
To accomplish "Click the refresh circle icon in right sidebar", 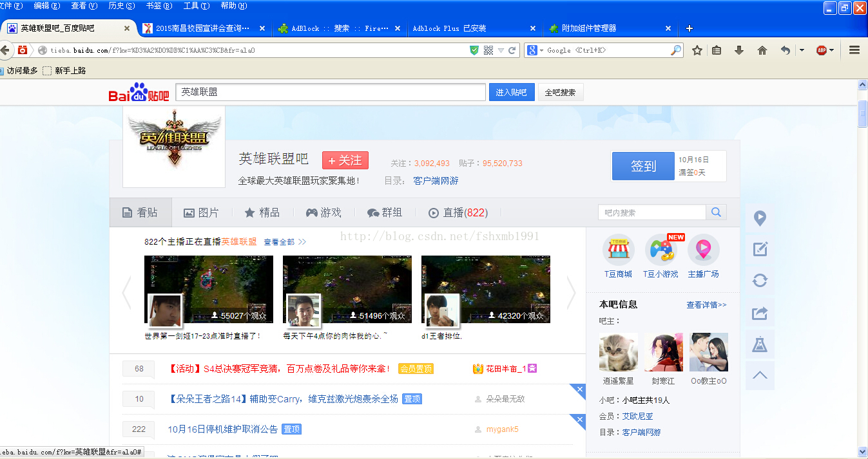I will click(x=760, y=280).
